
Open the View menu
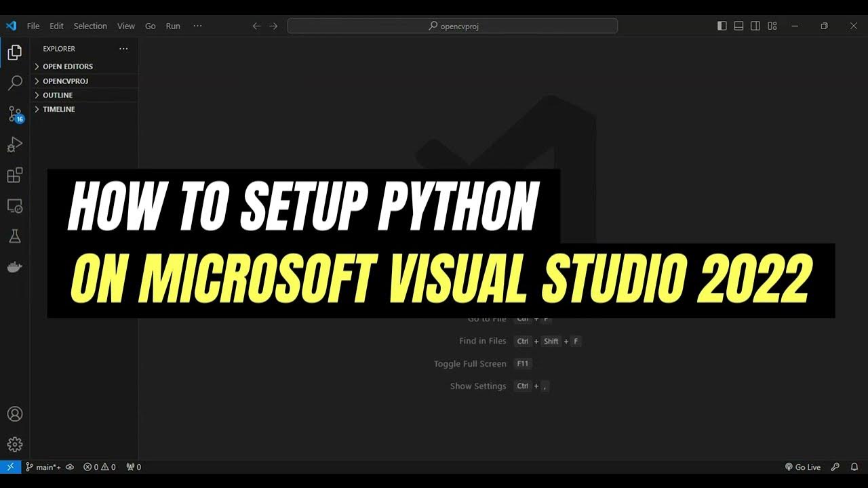pos(126,26)
